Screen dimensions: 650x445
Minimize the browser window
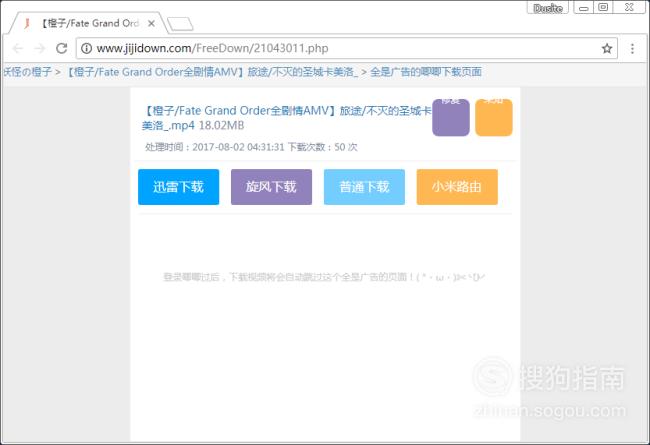pyautogui.click(x=584, y=8)
